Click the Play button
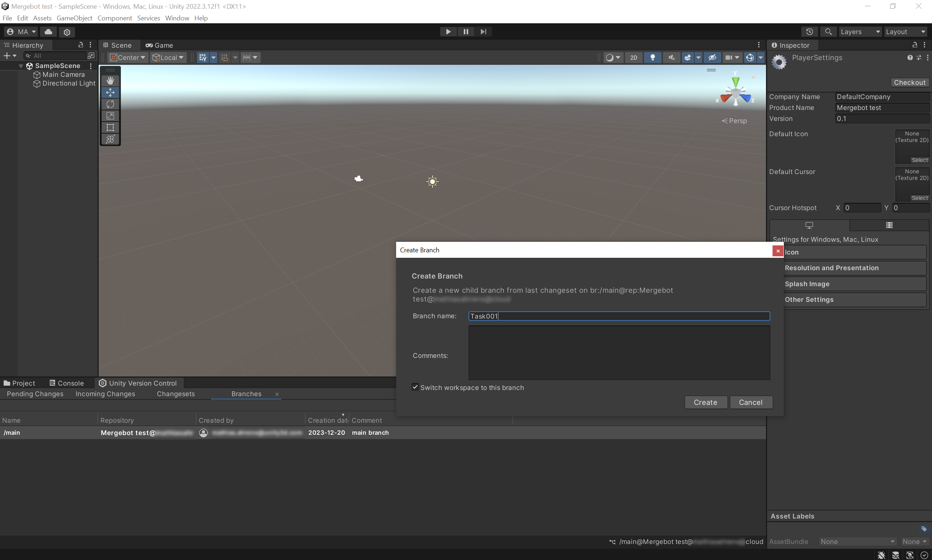The width and height of the screenshot is (932, 560). pos(448,32)
